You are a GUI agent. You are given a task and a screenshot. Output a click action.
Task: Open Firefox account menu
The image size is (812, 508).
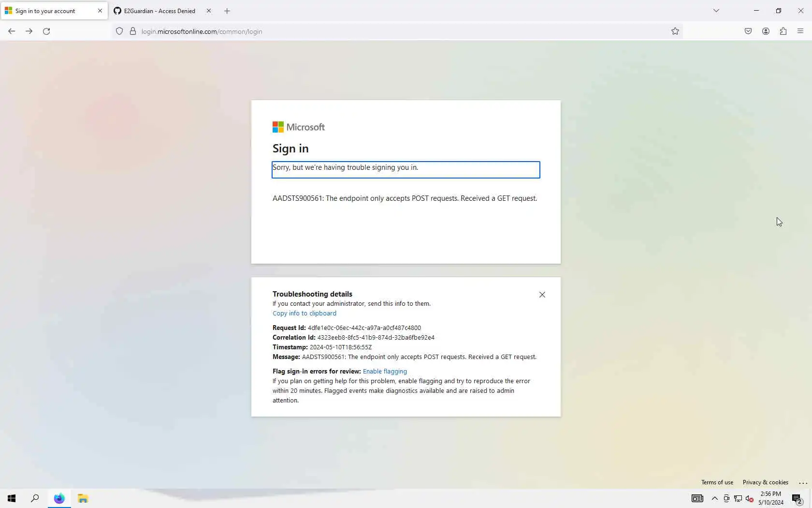coord(766,31)
